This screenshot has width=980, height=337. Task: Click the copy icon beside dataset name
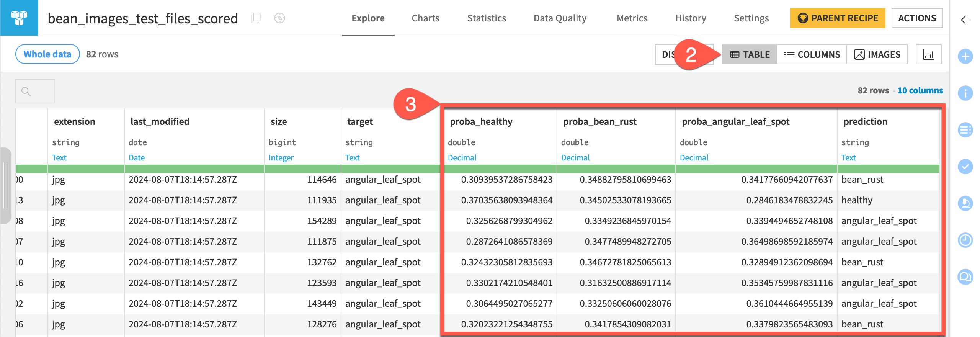click(x=256, y=18)
